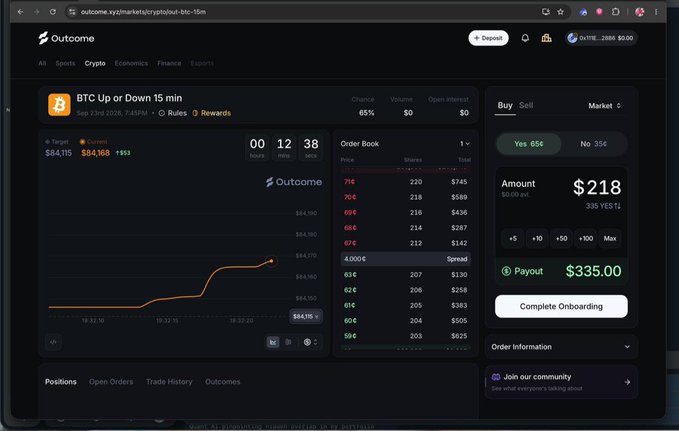
Task: Open the Crypto category
Action: 95,63
